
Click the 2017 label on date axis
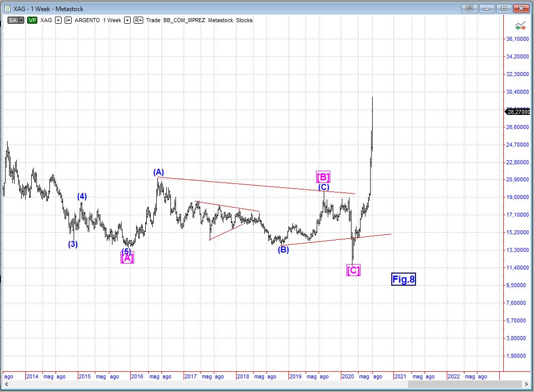coord(190,376)
